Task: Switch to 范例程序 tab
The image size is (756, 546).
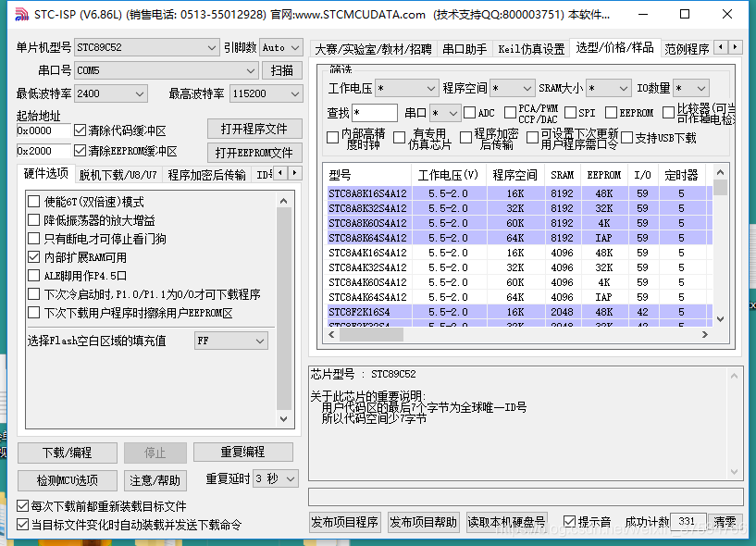Action: (687, 49)
